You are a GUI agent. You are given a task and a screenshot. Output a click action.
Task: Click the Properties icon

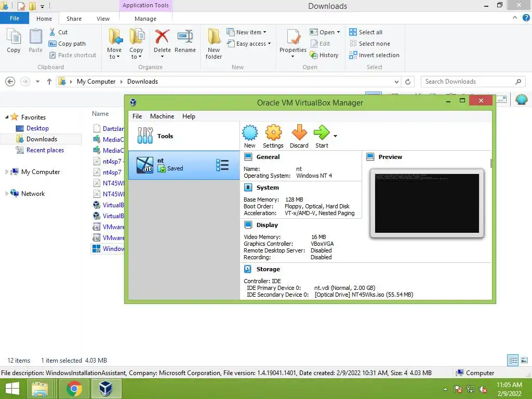coord(293,37)
